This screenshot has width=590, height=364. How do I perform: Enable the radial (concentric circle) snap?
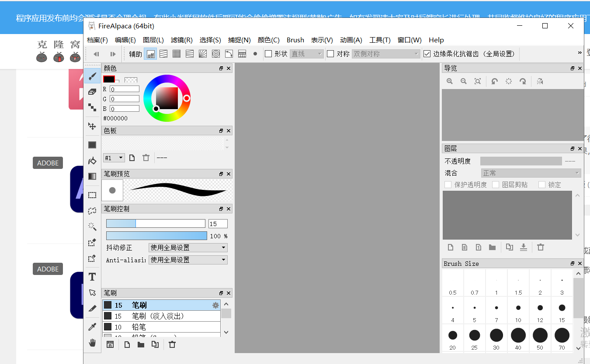(216, 54)
